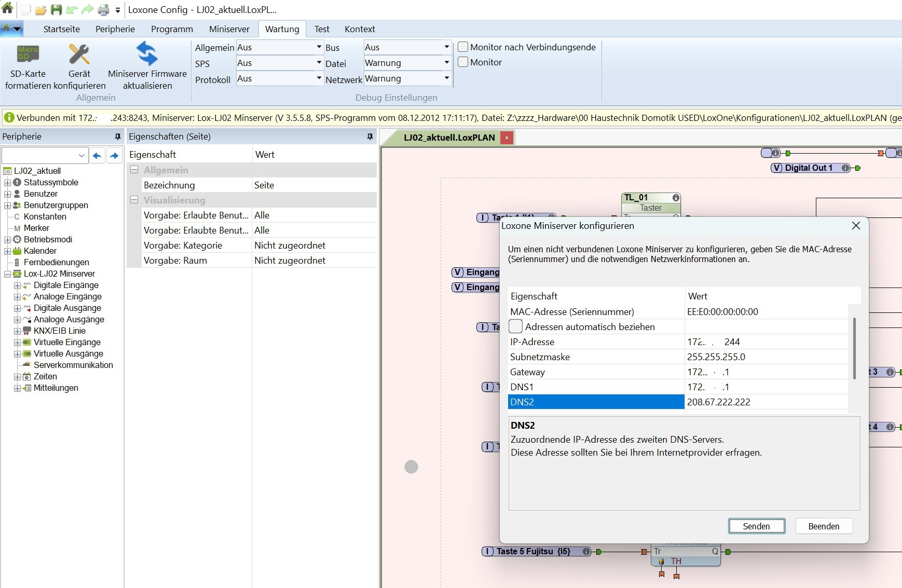Check Adressen automatisch beziehen
Viewport: 902px width, 588px height.
pyautogui.click(x=515, y=326)
